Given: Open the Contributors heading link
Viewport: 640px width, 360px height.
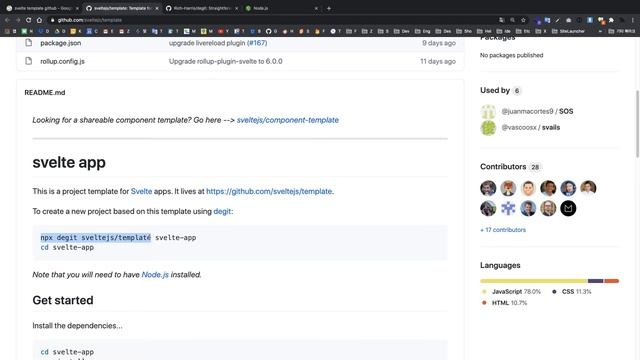Looking at the screenshot, I should [510, 167].
